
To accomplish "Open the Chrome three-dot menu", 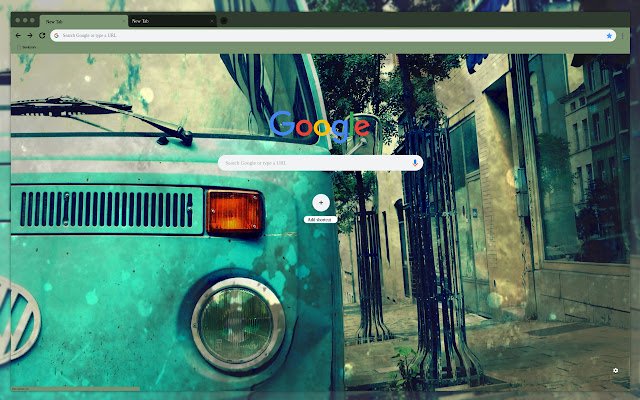I will 622,36.
